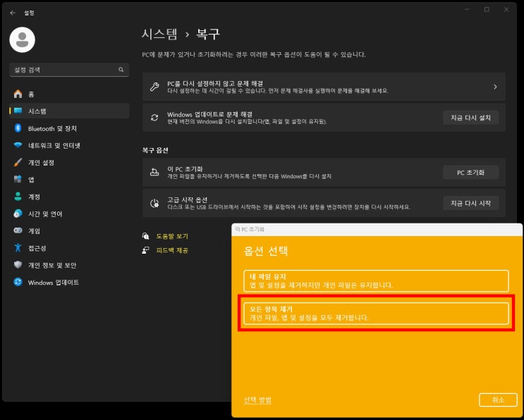
Task: Click the Windows 업데이트 sync icon
Action: point(18,282)
